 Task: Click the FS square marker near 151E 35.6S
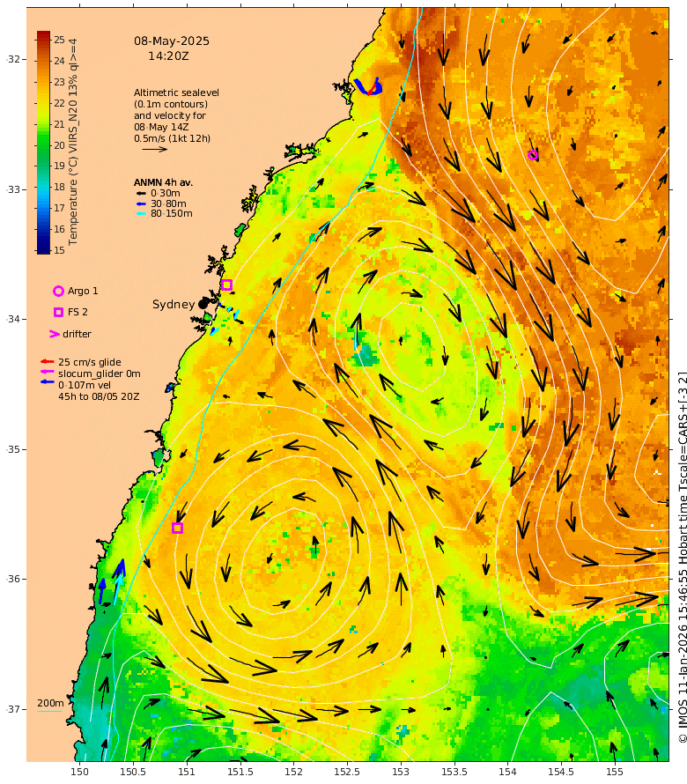point(177,528)
